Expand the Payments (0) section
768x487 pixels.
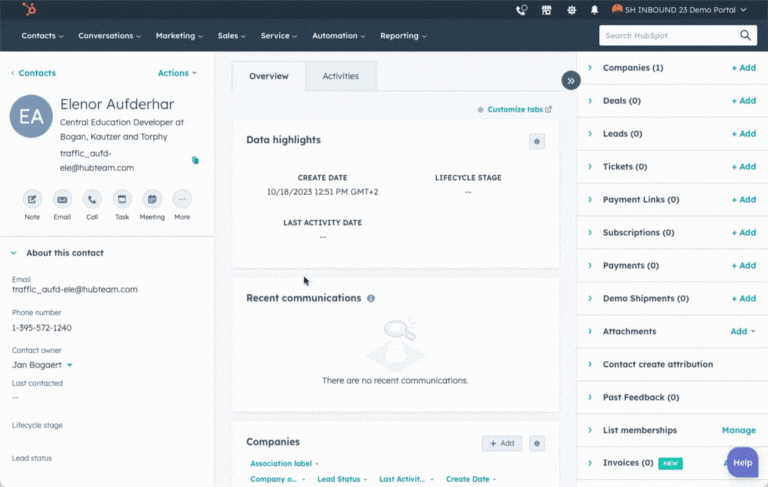(x=590, y=265)
